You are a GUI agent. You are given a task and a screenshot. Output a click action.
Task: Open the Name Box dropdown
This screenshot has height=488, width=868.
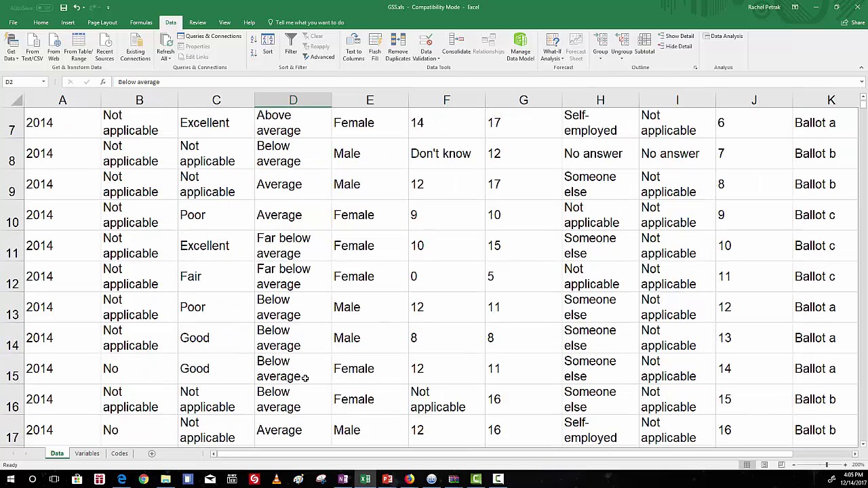click(x=43, y=82)
